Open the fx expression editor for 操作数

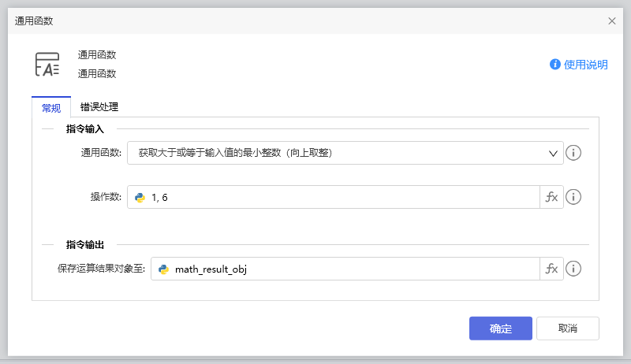click(x=551, y=197)
